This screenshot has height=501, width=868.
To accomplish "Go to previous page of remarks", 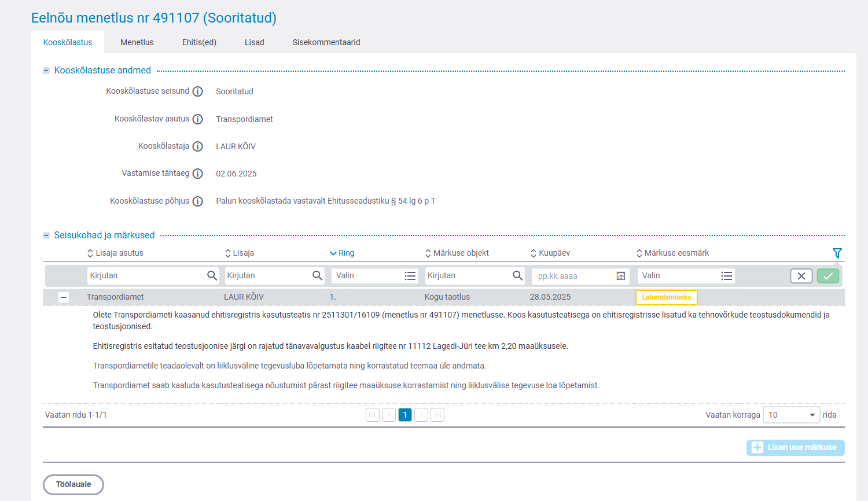I will click(389, 415).
